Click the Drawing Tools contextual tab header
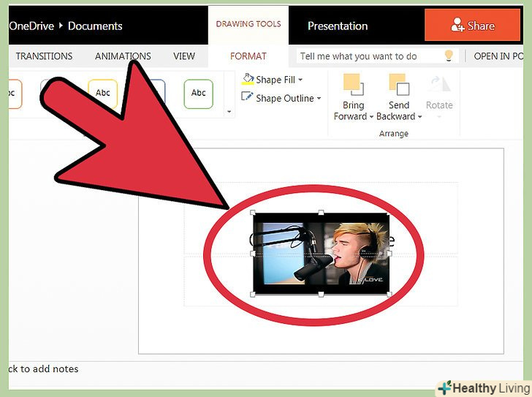The image size is (532, 397). [248, 24]
